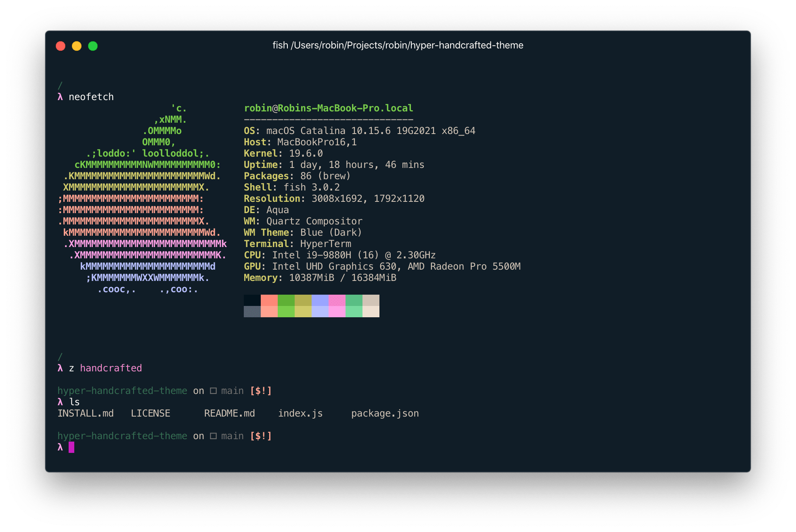Click the Apple logo ASCII art
The image size is (796, 532).
coord(142,199)
